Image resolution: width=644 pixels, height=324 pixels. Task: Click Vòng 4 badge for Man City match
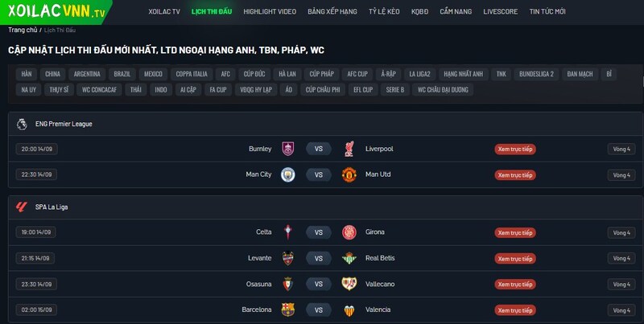(621, 175)
